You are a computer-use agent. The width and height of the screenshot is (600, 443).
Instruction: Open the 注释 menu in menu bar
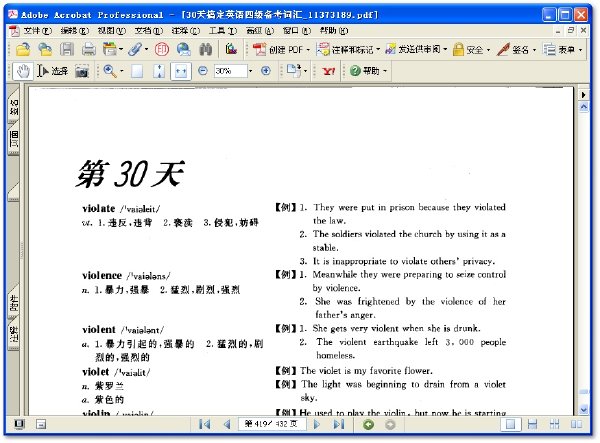tap(186, 31)
